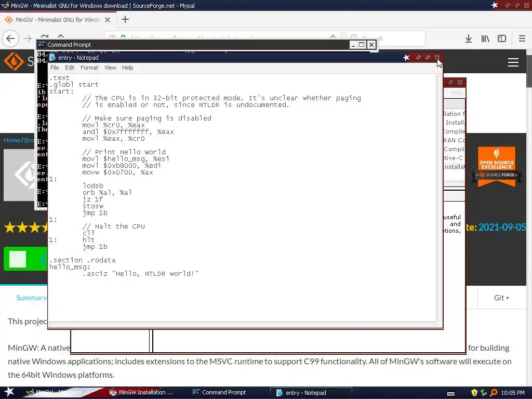This screenshot has height=399, width=532.
Task: Click the '// Print Hello World' comment line
Action: (x=124, y=152)
